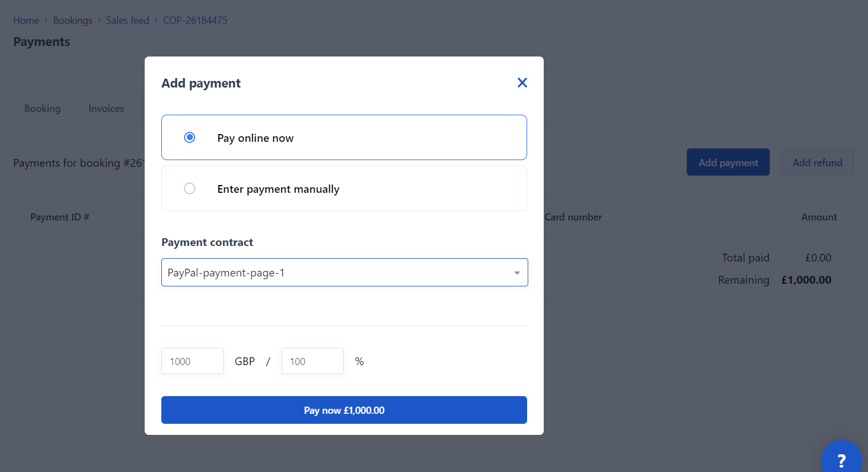
Task: Click the Payment ID # column header
Action: 60,217
